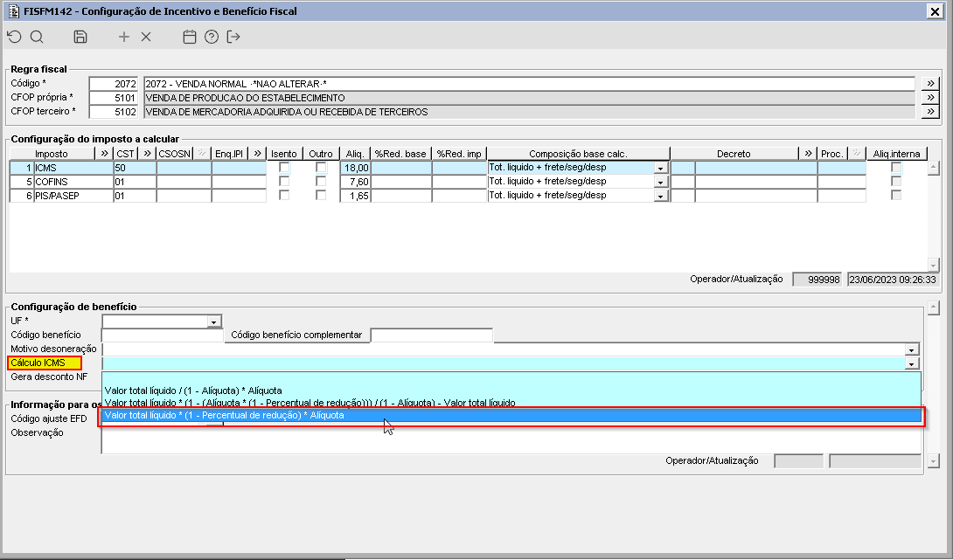
Task: Open the search magnifier tool
Action: coord(37,37)
